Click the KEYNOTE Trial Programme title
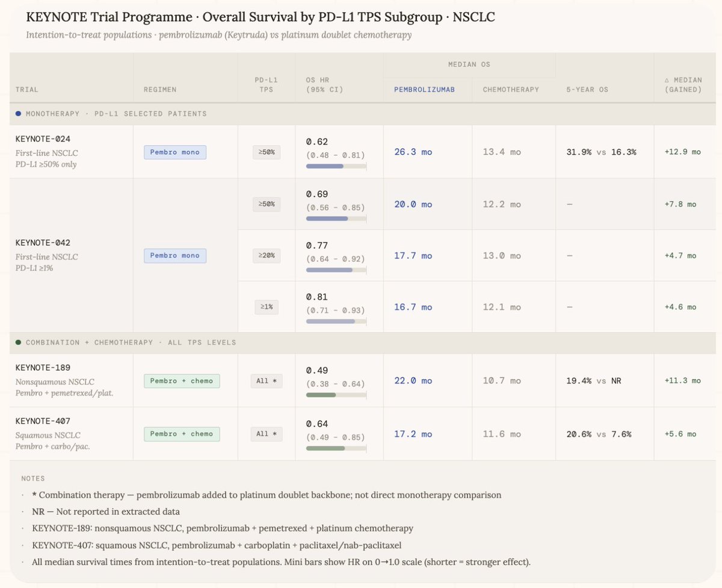 [x=261, y=17]
